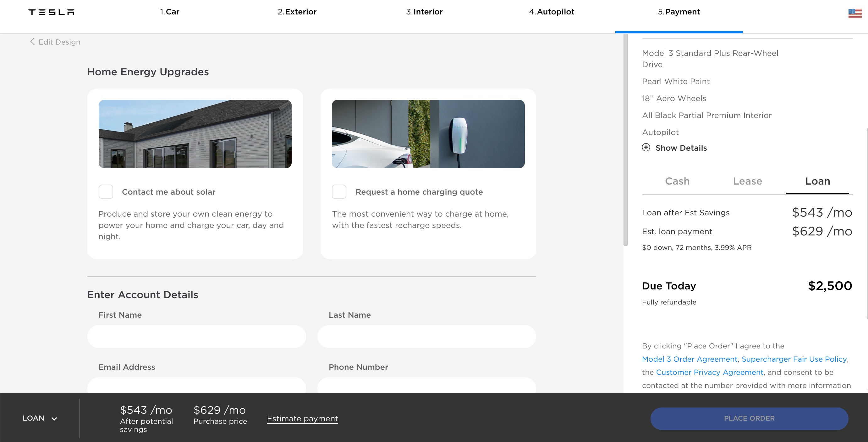The width and height of the screenshot is (868, 442).
Task: Click the plus icon next to Show Details
Action: click(646, 148)
